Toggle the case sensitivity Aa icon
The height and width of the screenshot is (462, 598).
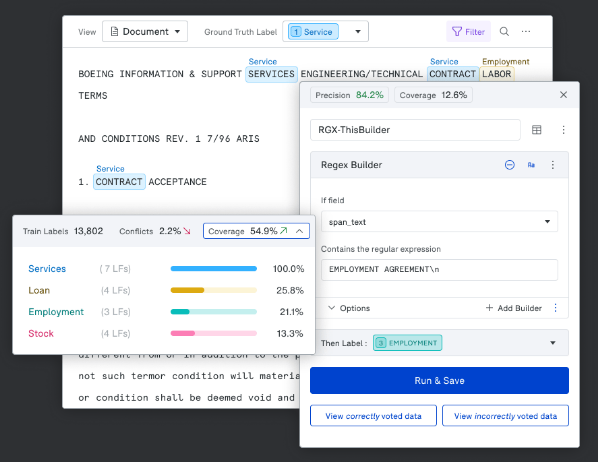coord(531,165)
